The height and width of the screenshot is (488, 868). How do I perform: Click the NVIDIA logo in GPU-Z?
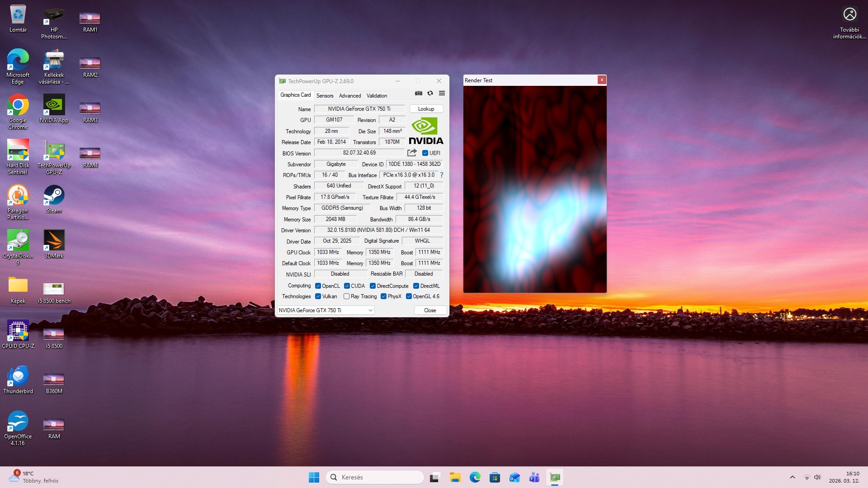pos(426,131)
